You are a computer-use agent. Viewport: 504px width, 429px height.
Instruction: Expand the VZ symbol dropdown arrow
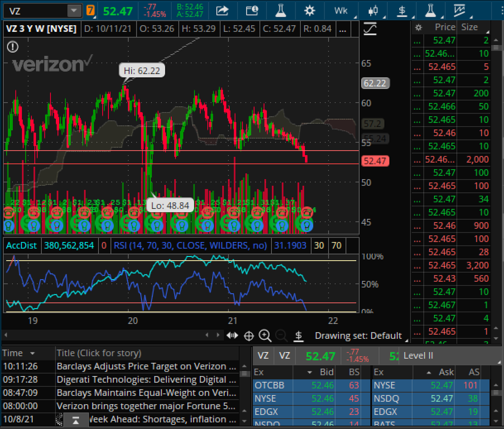[74, 10]
